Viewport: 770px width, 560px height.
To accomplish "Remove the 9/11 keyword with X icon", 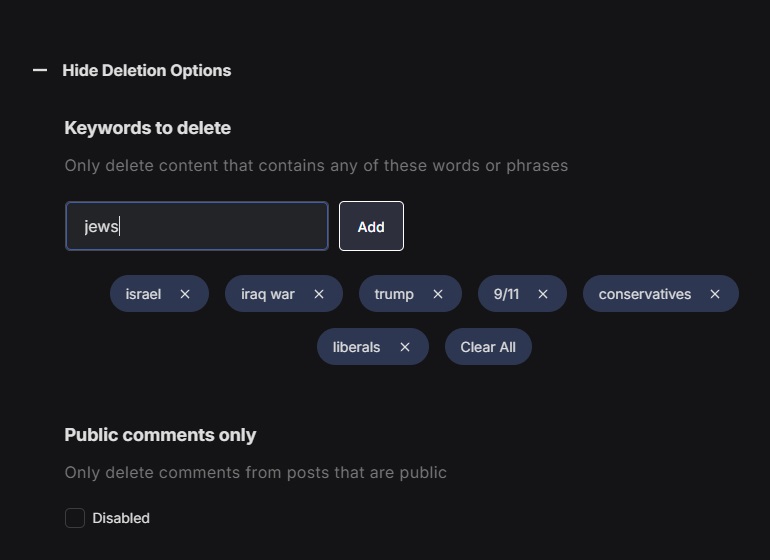I will (543, 294).
